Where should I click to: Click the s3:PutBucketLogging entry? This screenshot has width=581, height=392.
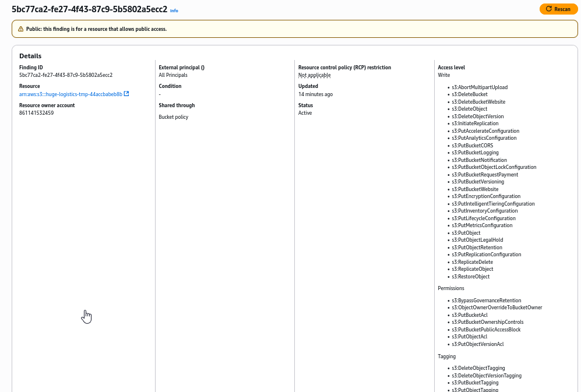tap(475, 153)
